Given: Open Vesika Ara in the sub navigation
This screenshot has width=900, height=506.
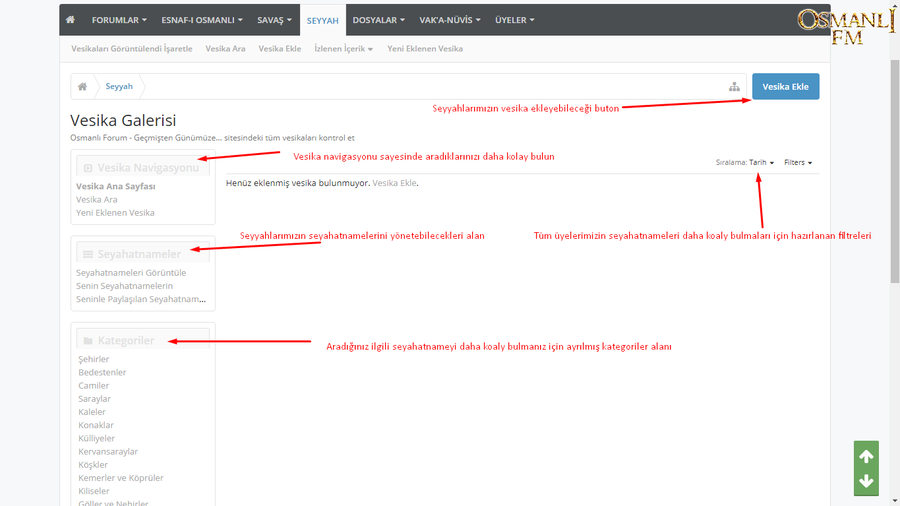Looking at the screenshot, I should pyautogui.click(x=226, y=49).
